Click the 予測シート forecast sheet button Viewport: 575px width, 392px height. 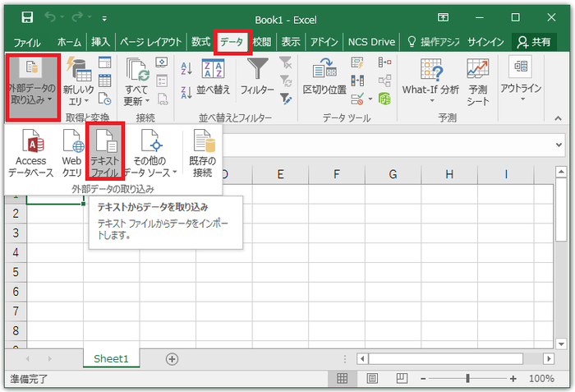pos(478,81)
